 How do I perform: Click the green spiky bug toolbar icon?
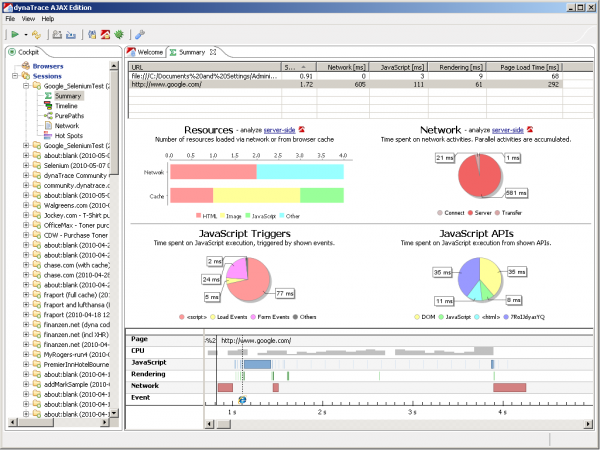pyautogui.click(x=119, y=35)
